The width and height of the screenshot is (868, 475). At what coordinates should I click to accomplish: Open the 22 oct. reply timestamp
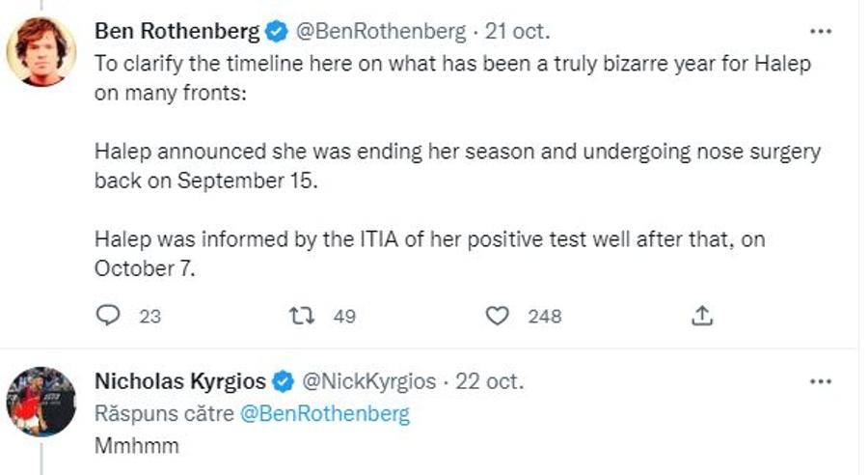[489, 381]
